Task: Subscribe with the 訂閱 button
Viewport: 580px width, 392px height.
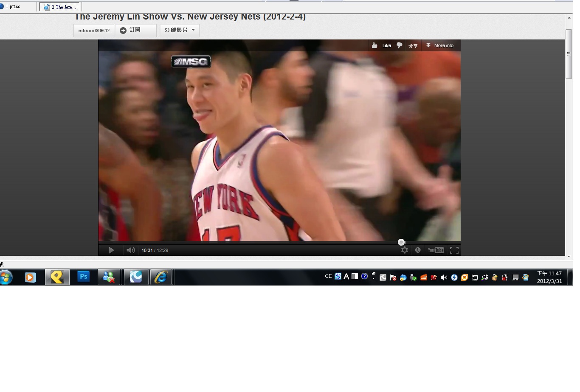Action: pyautogui.click(x=135, y=31)
